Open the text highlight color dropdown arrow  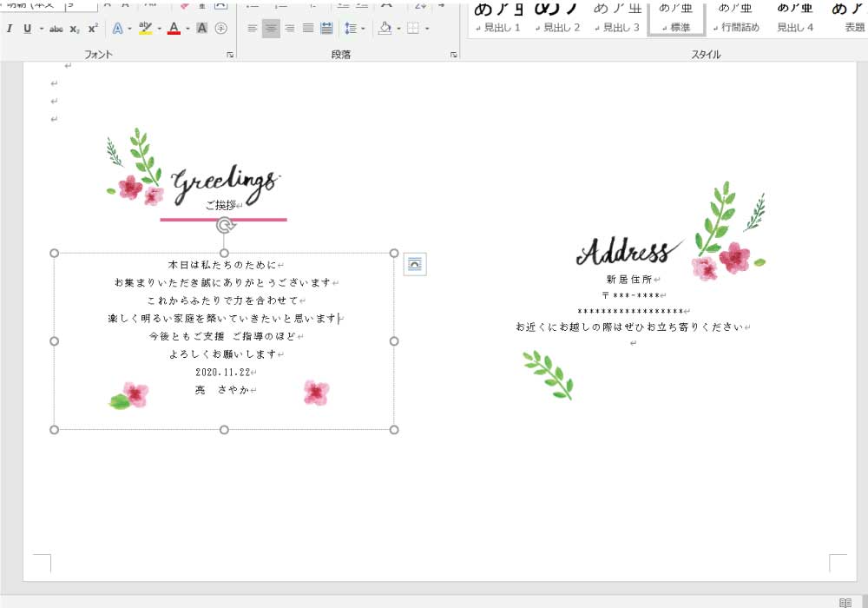click(x=159, y=29)
